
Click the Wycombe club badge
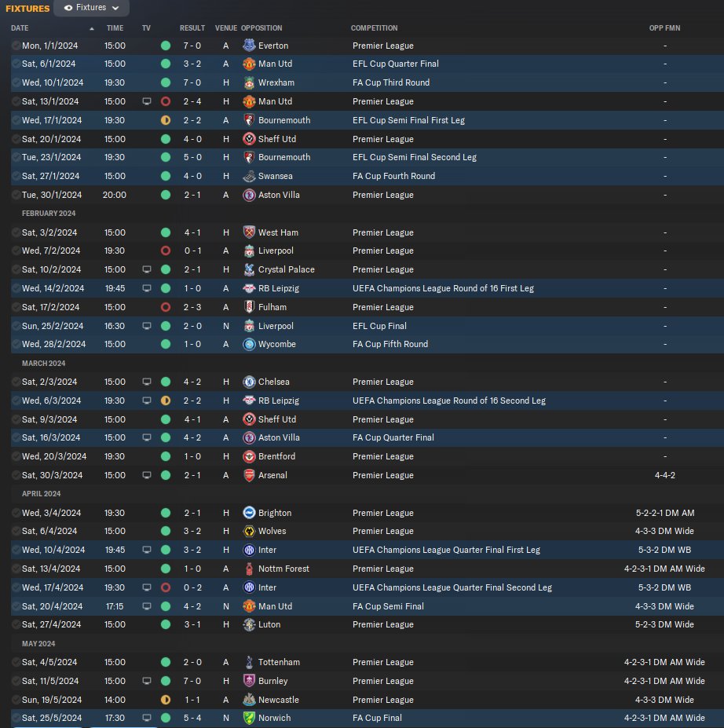click(x=249, y=344)
